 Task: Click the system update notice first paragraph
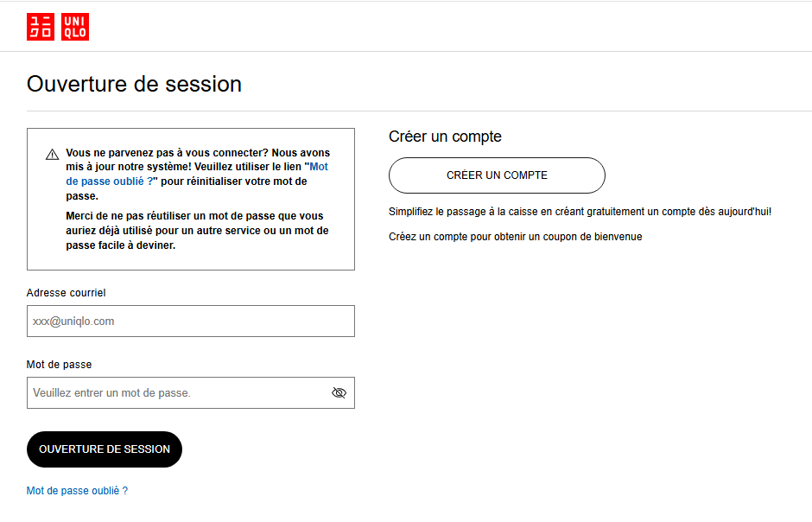[x=198, y=175]
